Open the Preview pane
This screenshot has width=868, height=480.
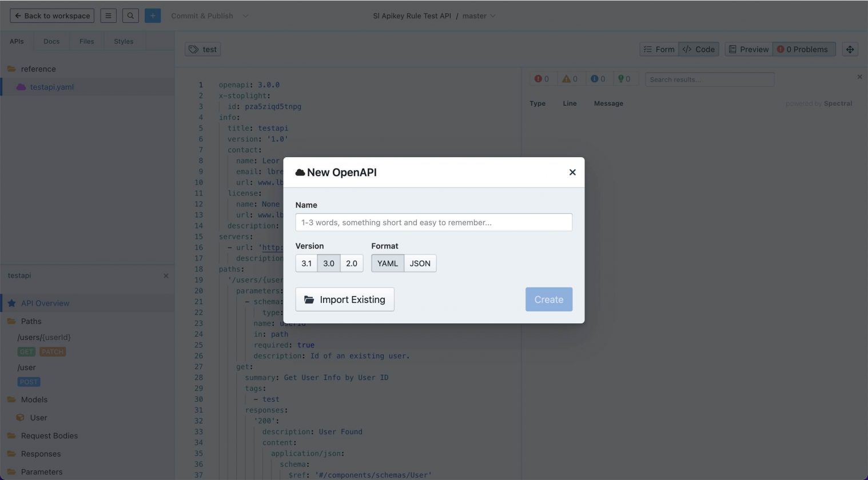click(x=748, y=49)
